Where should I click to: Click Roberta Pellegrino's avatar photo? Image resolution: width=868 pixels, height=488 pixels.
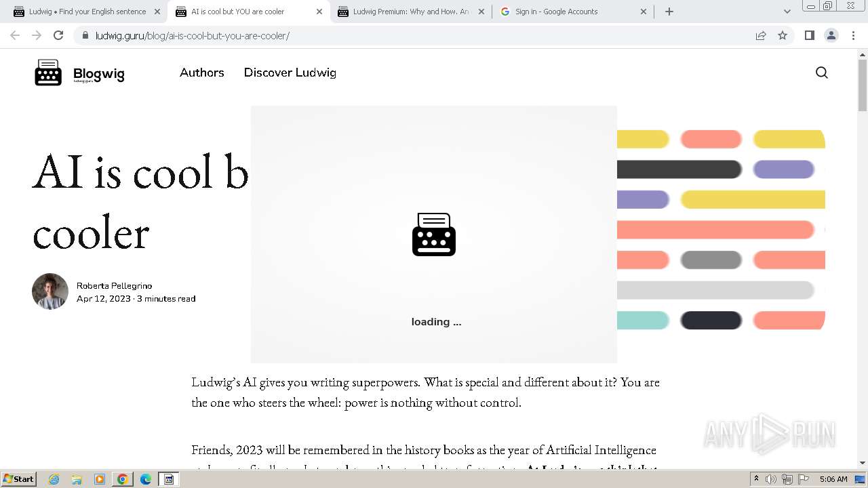click(50, 291)
